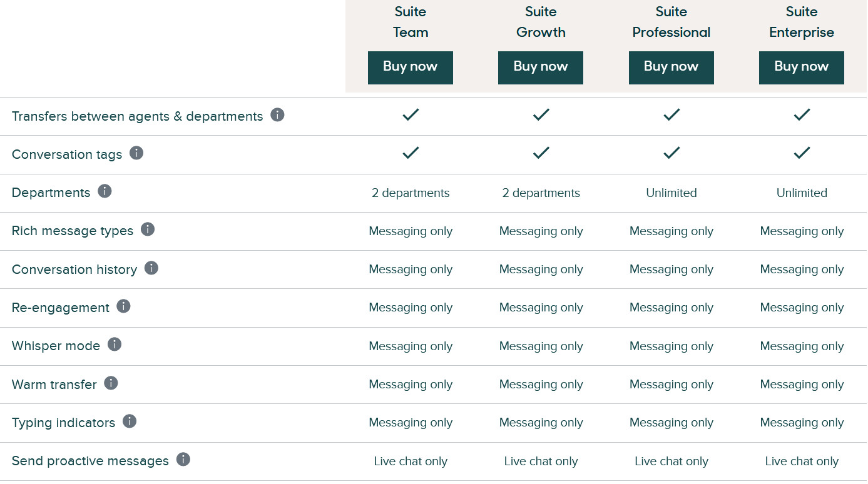Select the Suite Enterprise column heading

[802, 22]
